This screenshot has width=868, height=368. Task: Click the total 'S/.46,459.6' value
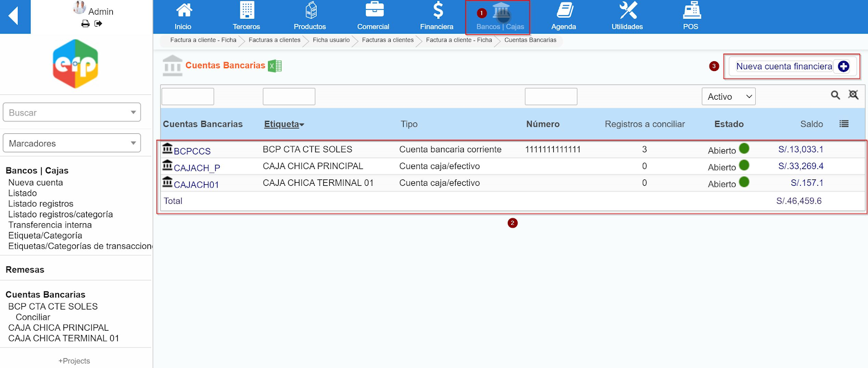[799, 201]
